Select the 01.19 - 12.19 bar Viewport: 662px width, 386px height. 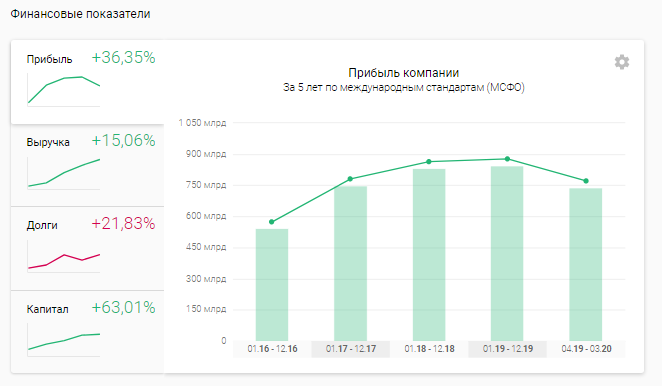[x=507, y=253]
